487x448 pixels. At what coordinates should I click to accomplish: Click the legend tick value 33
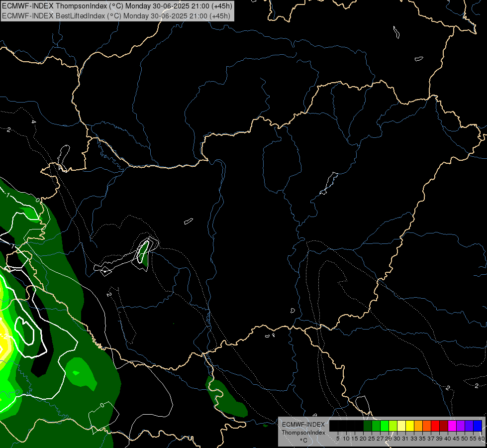coord(414,439)
